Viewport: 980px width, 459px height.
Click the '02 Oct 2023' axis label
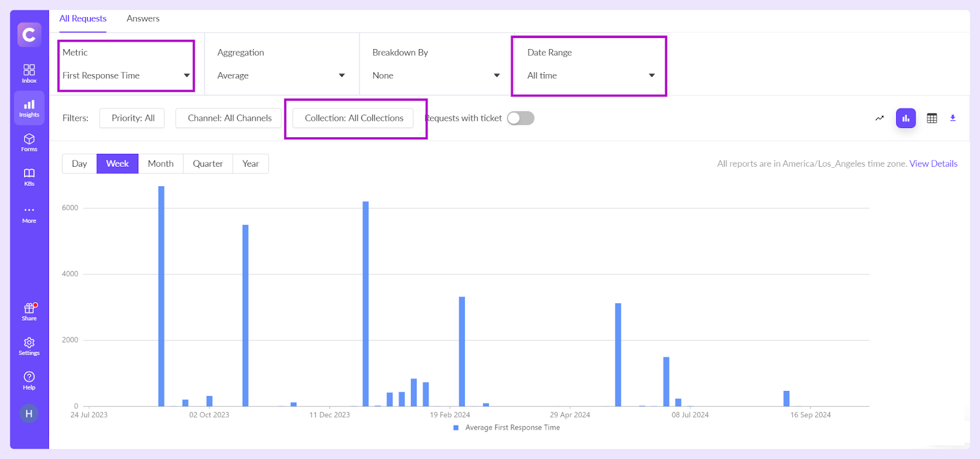pyautogui.click(x=209, y=415)
